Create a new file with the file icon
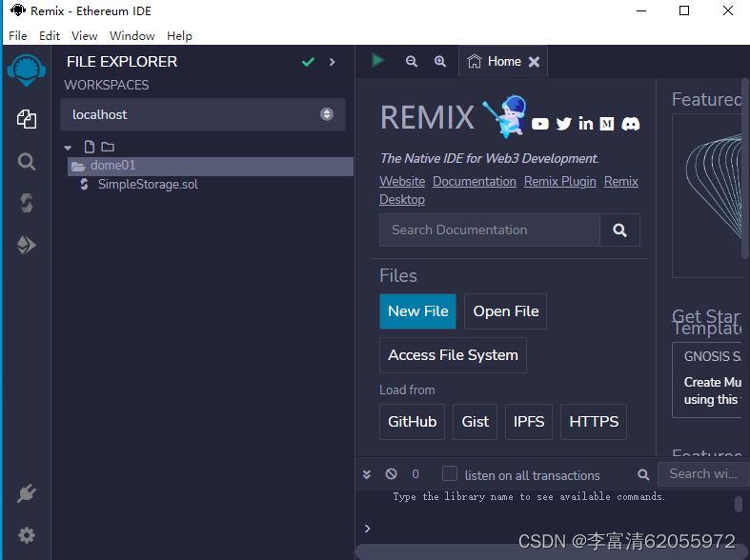This screenshot has height=560, width=750. [x=90, y=147]
